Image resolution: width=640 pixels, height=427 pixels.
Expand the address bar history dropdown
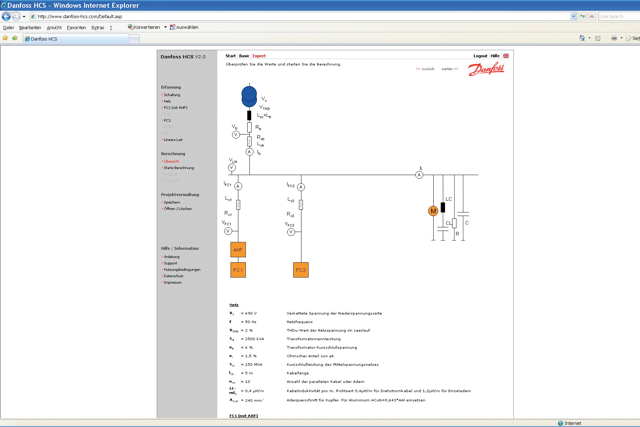(573, 16)
